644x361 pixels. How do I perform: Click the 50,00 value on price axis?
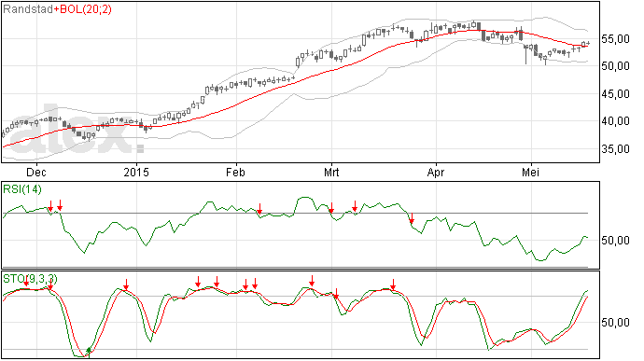click(x=615, y=66)
